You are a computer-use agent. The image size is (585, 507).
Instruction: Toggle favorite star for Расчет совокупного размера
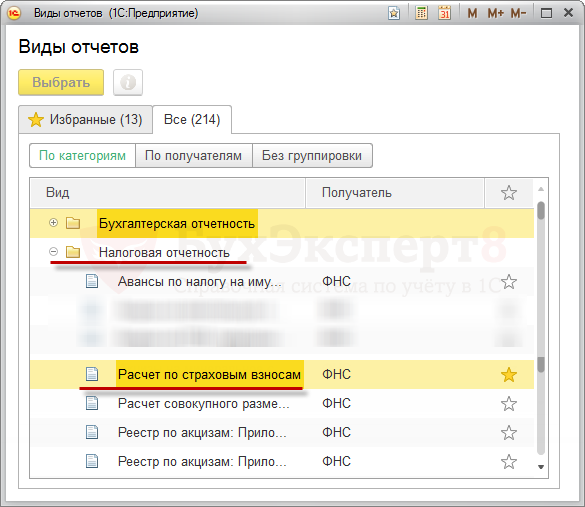click(x=509, y=404)
